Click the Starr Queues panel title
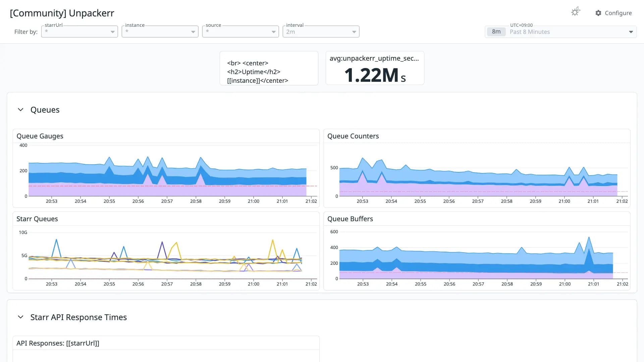This screenshot has width=644, height=362. (x=37, y=219)
